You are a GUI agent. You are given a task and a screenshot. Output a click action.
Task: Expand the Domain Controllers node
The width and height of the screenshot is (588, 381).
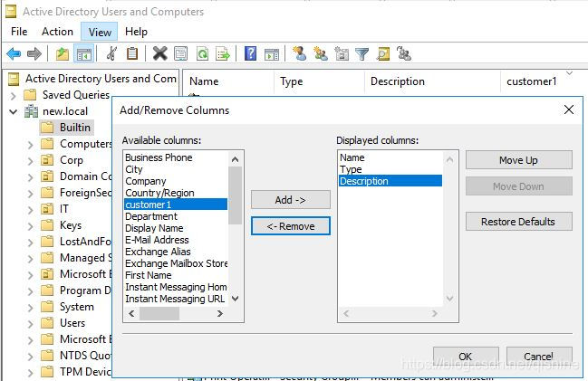point(31,177)
